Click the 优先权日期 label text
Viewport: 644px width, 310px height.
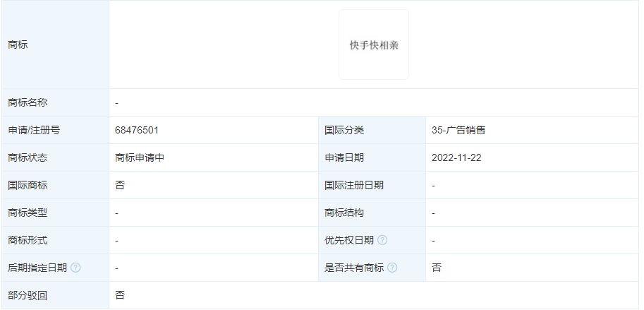[349, 240]
